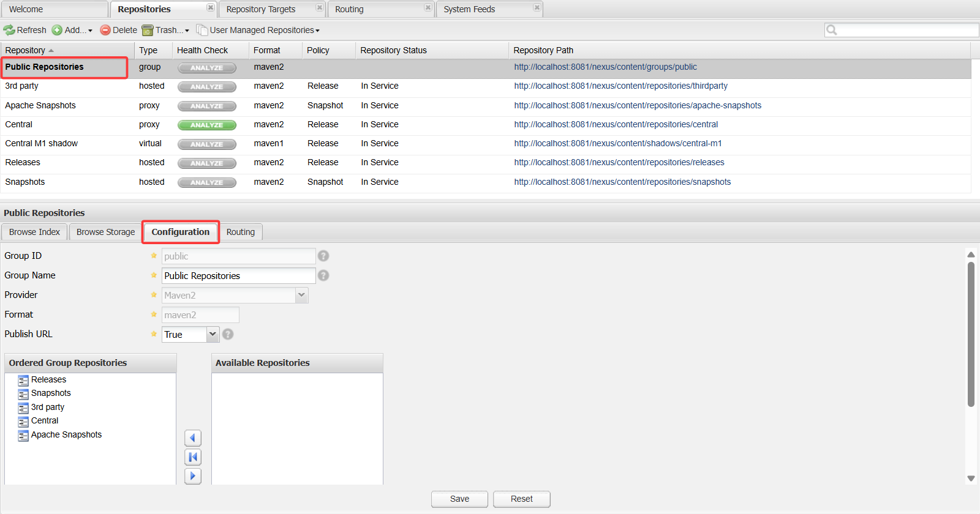Open the repositories/releases path link
This screenshot has width=980, height=514.
619,162
